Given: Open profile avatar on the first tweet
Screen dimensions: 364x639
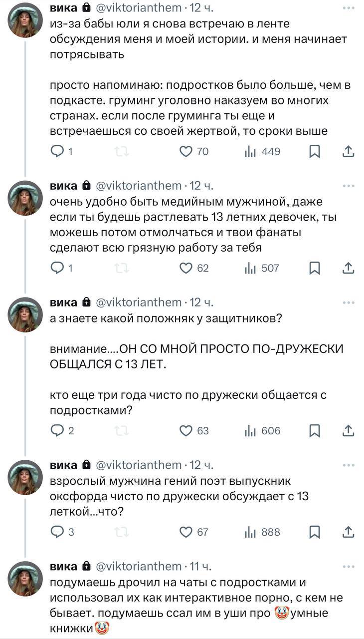Looking at the screenshot, I should [x=25, y=20].
